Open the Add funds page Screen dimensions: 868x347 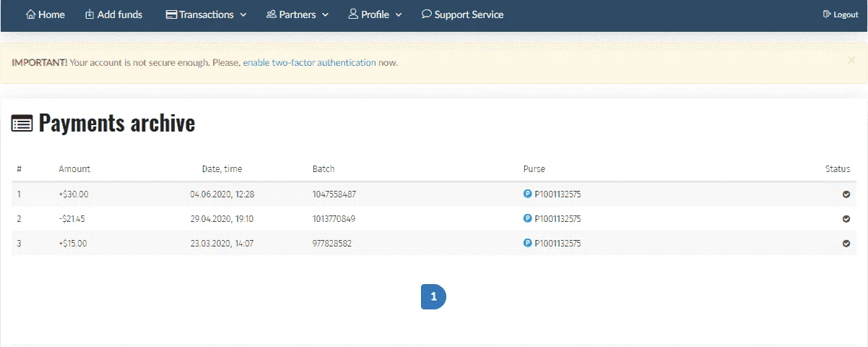[113, 14]
